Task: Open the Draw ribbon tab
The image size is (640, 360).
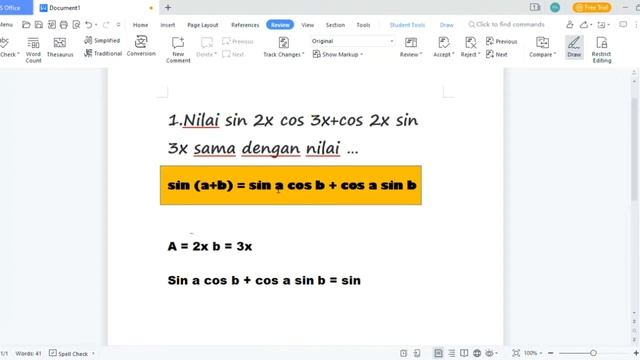Action: pyautogui.click(x=447, y=25)
